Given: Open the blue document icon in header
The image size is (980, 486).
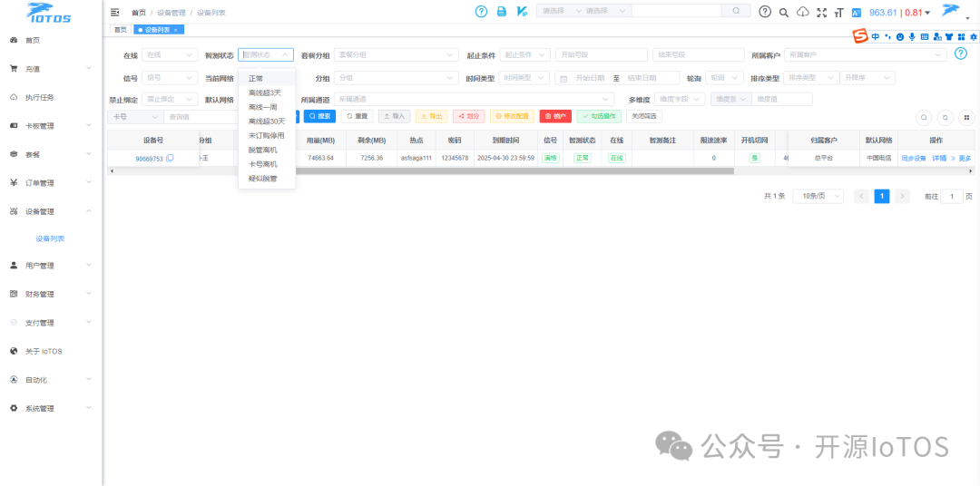Looking at the screenshot, I should pos(501,11).
